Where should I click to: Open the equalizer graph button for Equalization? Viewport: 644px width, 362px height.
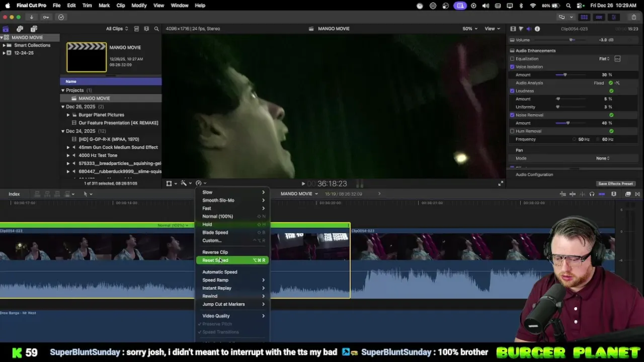pos(617,59)
